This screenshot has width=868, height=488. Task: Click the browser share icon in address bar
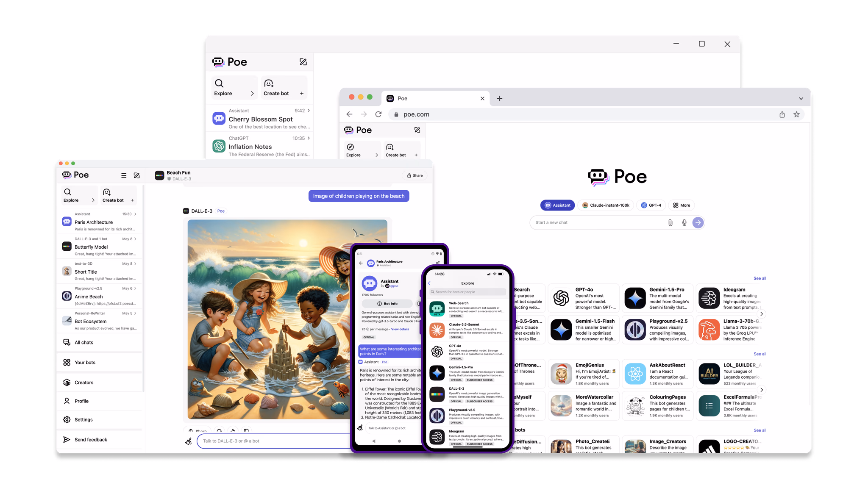[x=782, y=114]
